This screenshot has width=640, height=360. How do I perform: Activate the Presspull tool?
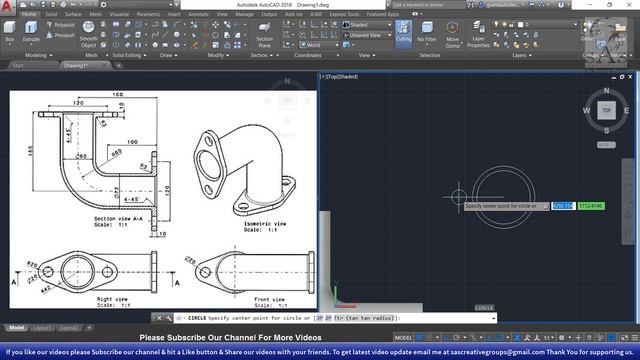(61, 36)
